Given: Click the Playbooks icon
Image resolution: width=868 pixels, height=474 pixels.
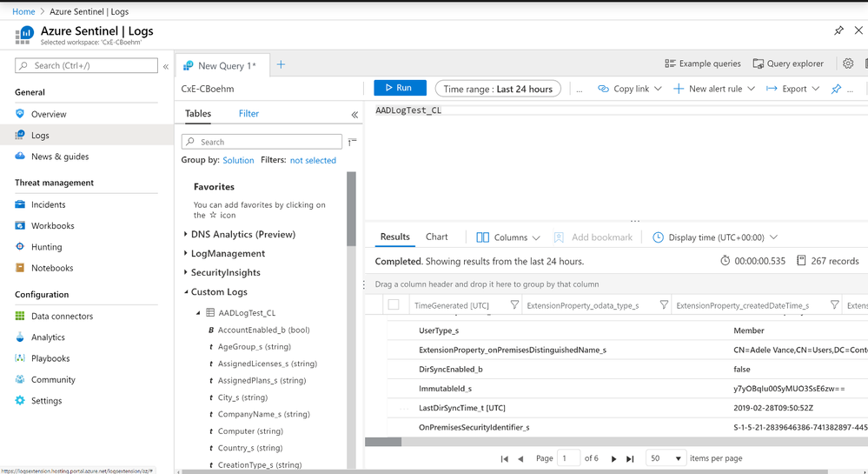Looking at the screenshot, I should (20, 358).
